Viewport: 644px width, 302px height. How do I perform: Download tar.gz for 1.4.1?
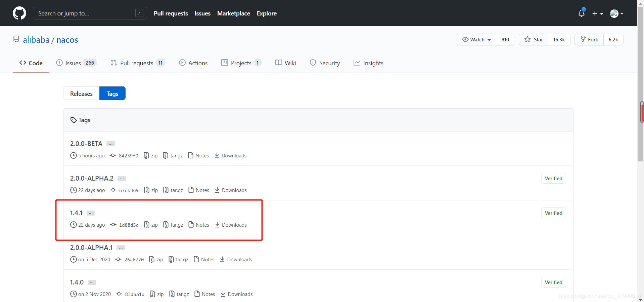[x=173, y=225]
